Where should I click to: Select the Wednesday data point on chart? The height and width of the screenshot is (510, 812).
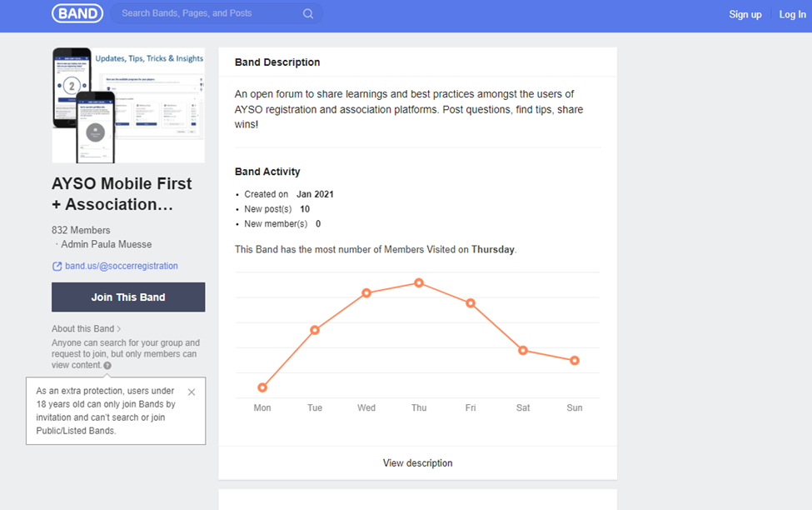(x=366, y=292)
